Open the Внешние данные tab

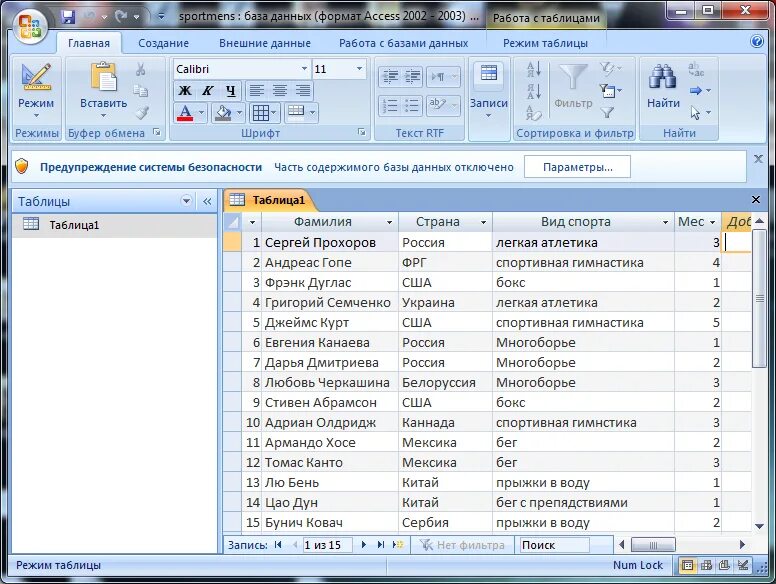coord(265,43)
